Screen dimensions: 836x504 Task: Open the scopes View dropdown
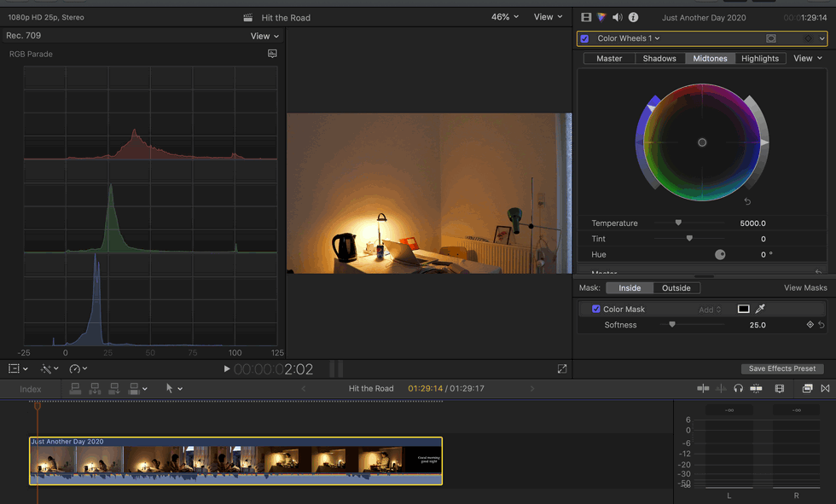point(264,36)
